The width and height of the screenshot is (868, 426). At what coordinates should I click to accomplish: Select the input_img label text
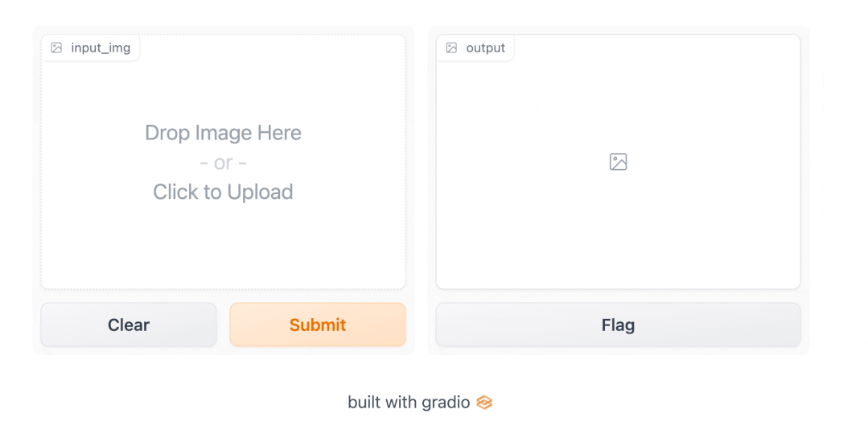tap(101, 48)
